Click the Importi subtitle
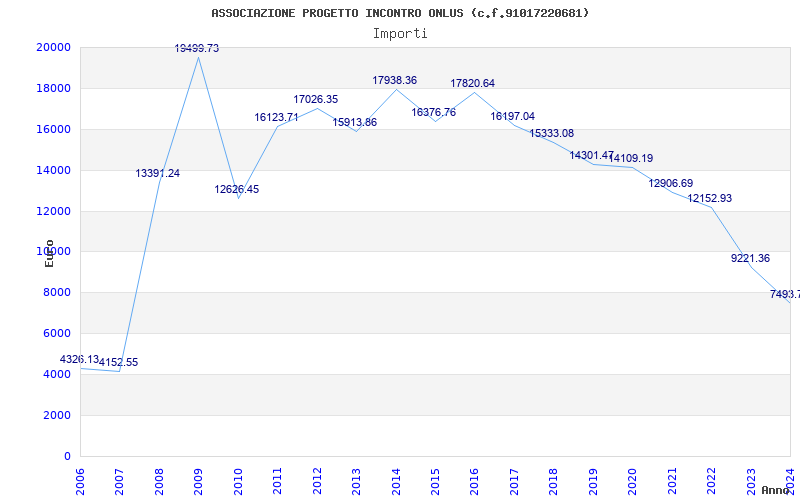Viewport: 800px width, 500px height. pyautogui.click(x=400, y=33)
